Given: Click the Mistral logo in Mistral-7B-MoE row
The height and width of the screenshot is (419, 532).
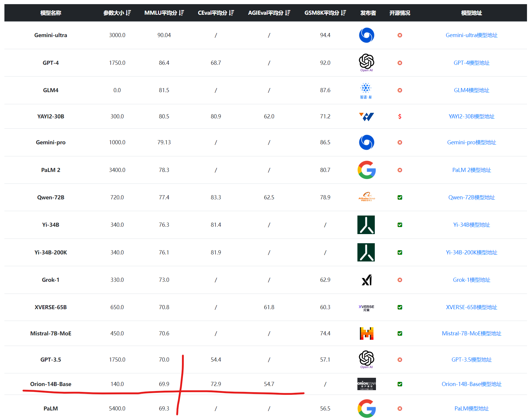Looking at the screenshot, I should (x=367, y=333).
